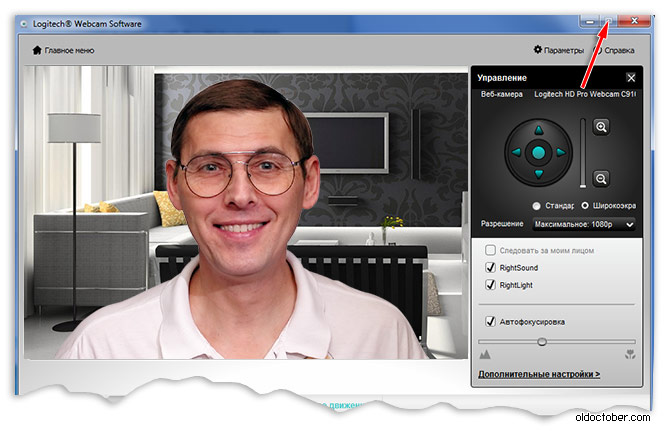This screenshot has height=433, width=670.
Task: Zoom in with the magnifier plus icon
Action: (601, 127)
